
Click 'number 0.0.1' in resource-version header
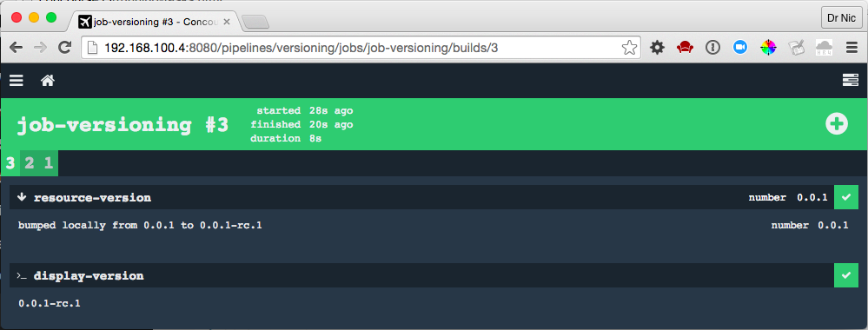pos(788,198)
